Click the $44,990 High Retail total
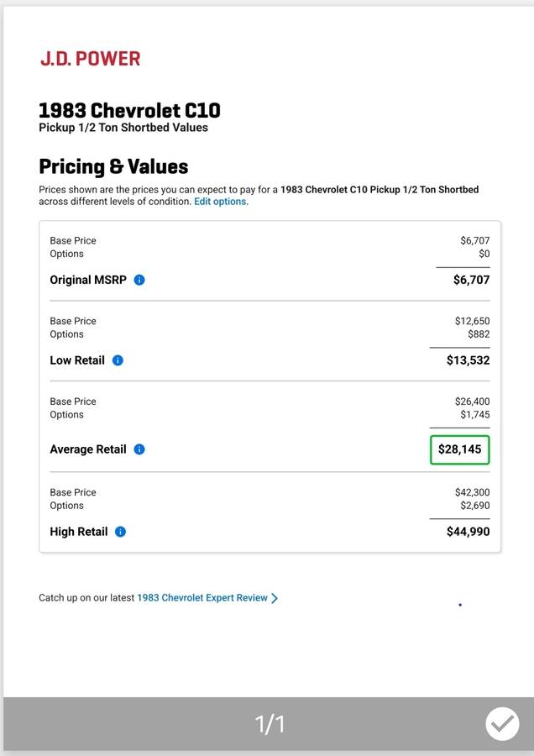Viewport: 534px width, 756px height. coord(468,532)
